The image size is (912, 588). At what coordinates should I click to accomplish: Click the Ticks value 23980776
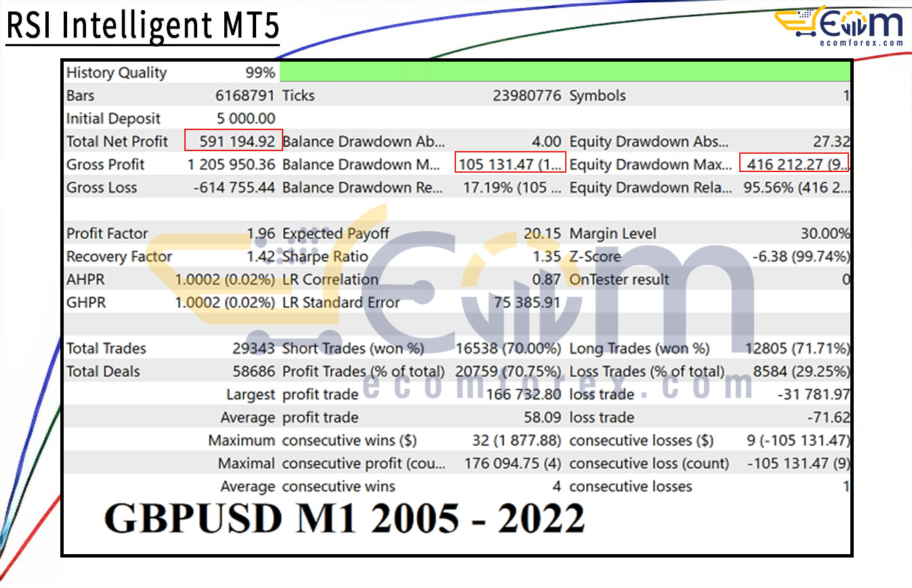click(x=527, y=96)
